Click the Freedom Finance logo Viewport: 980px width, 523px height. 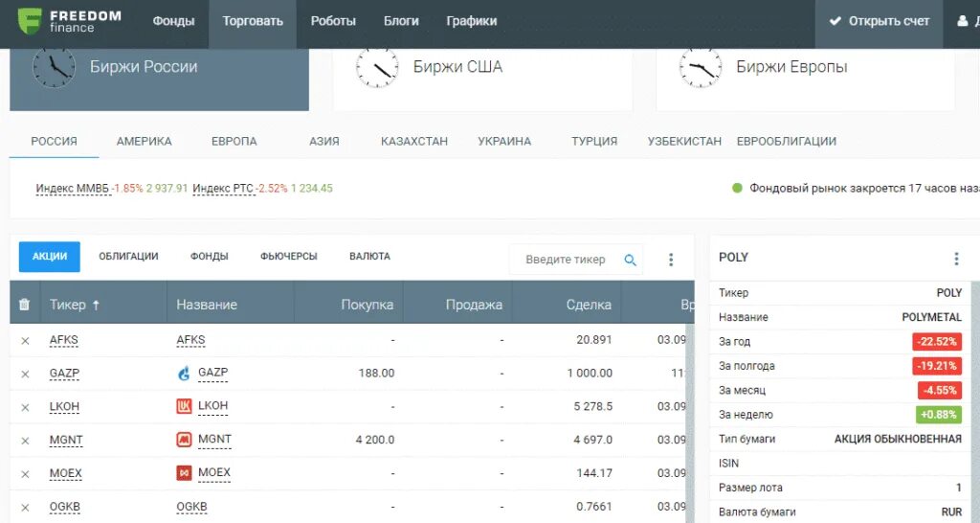coord(69,21)
